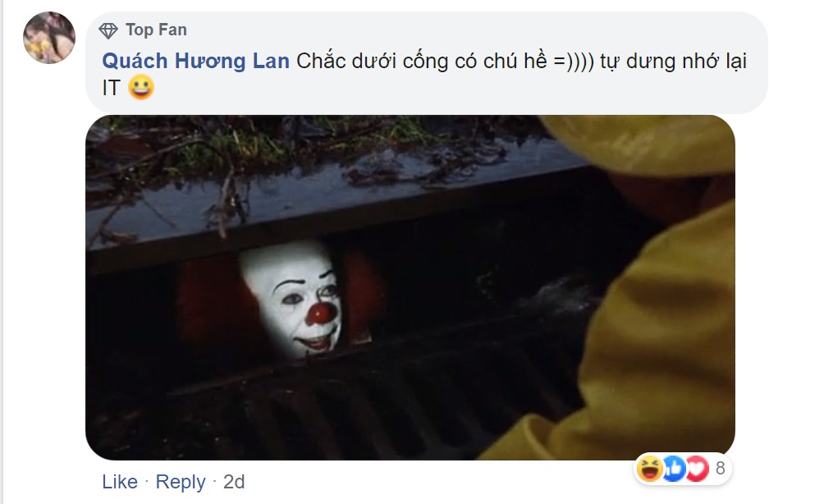Like this comment
This screenshot has height=504, width=824.
click(120, 481)
